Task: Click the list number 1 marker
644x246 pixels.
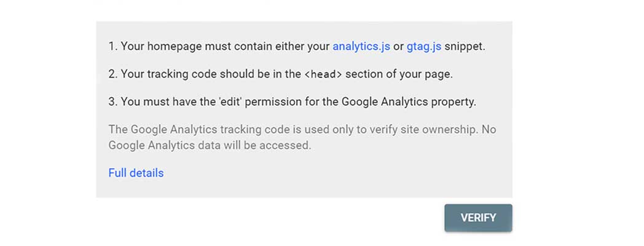Action: [x=112, y=46]
